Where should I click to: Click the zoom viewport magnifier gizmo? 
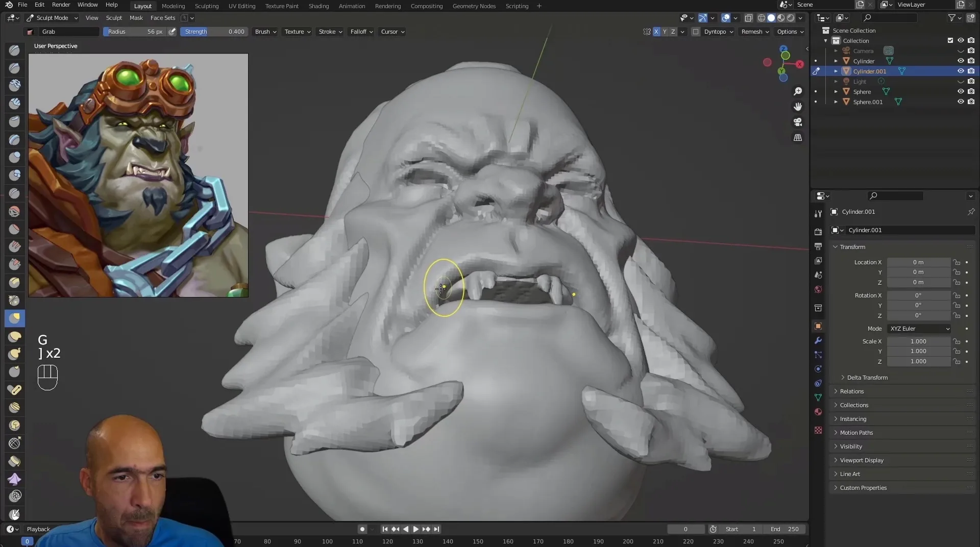click(x=798, y=91)
